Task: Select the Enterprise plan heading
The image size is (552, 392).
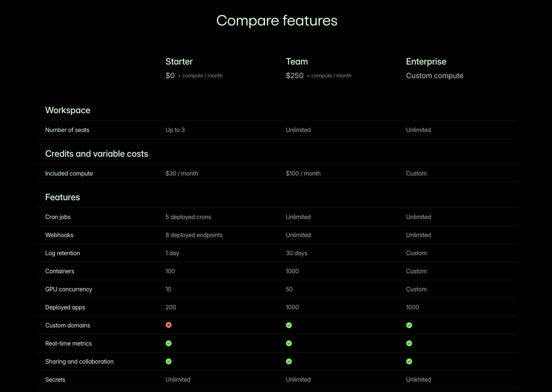Action: (x=426, y=62)
